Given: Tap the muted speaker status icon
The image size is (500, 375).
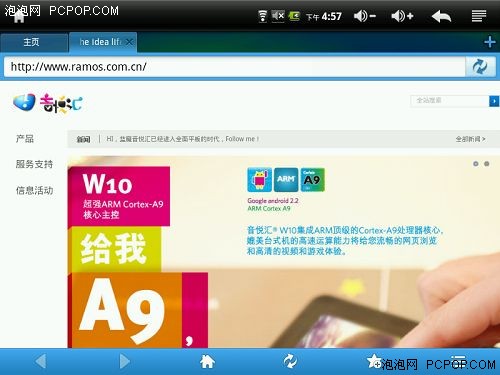Looking at the screenshot, I should (278, 16).
